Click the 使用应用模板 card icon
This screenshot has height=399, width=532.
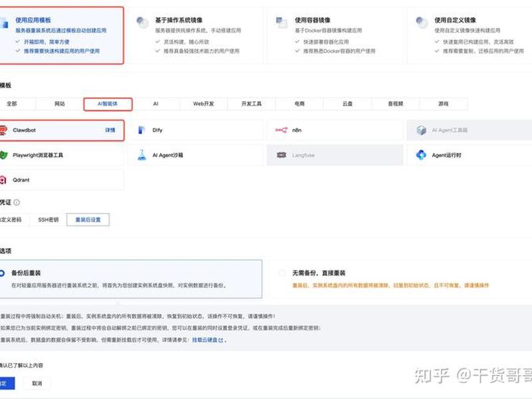tap(4, 23)
